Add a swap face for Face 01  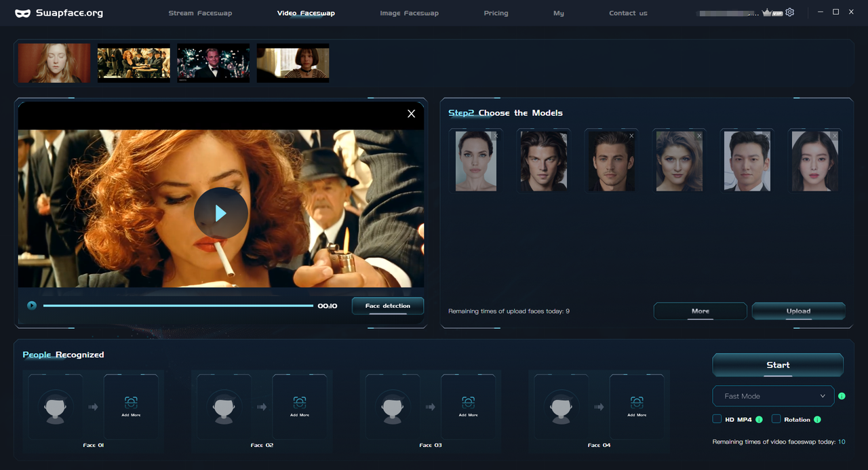click(131, 406)
